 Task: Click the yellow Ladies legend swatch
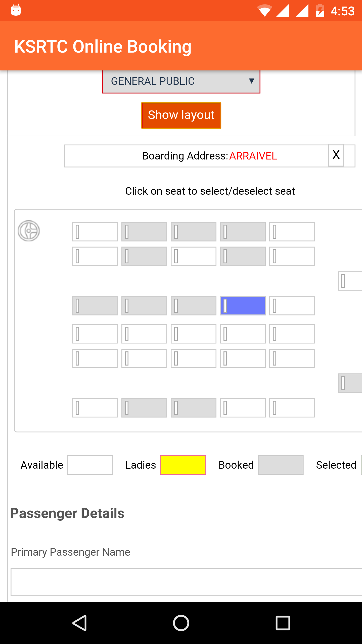tap(183, 465)
